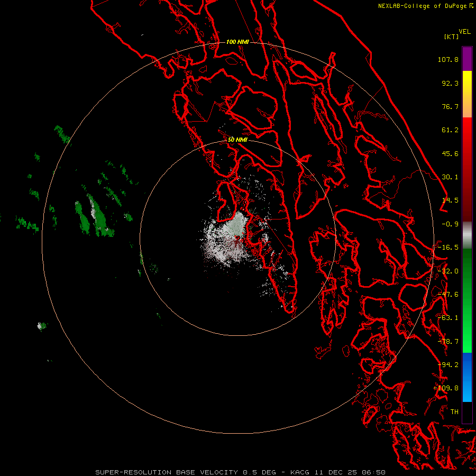Select the -109.8 scale value

(446, 388)
